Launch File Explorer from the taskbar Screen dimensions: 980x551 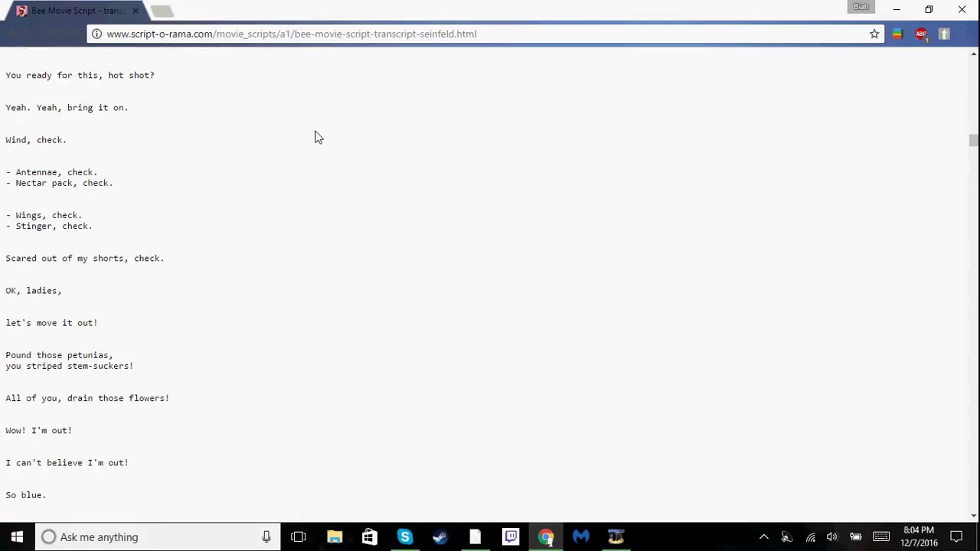coord(334,536)
